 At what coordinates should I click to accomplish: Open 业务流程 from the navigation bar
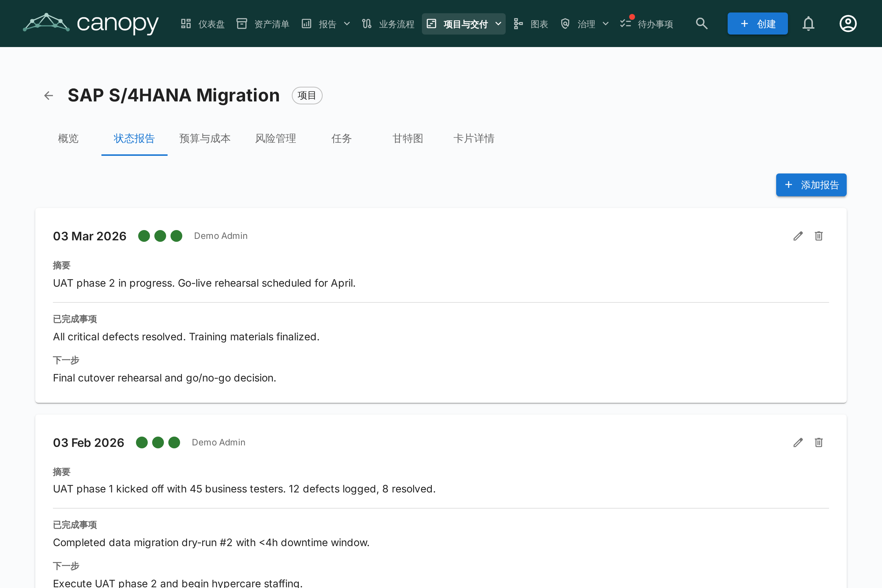coord(388,24)
